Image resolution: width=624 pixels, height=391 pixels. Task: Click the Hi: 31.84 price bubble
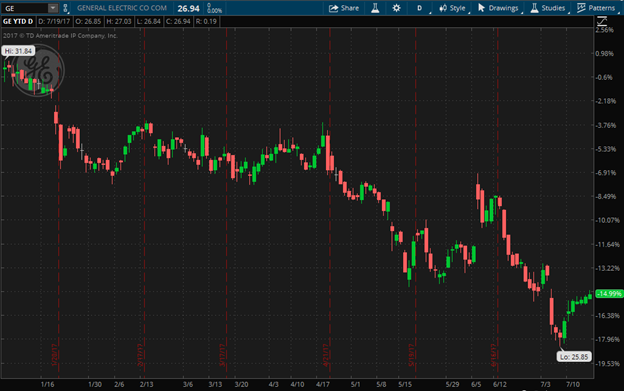pos(18,51)
